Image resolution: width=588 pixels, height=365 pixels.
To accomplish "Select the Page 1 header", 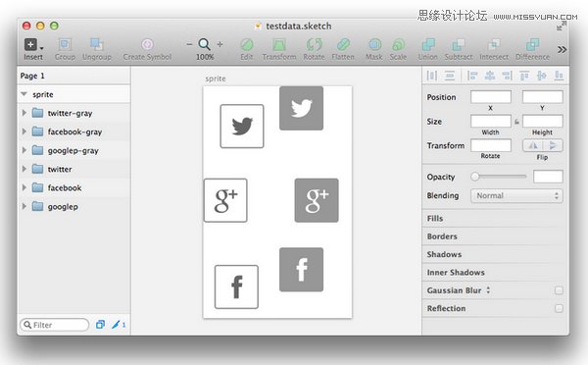I will click(x=74, y=76).
